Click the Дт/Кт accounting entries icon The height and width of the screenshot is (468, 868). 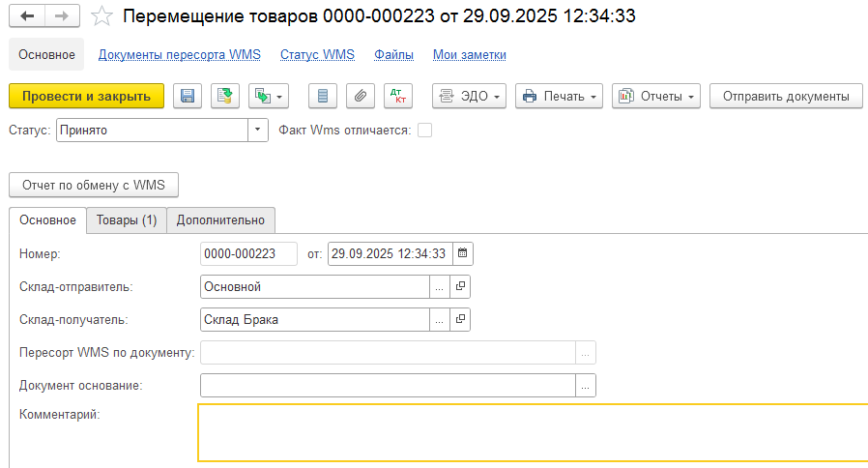(x=397, y=96)
